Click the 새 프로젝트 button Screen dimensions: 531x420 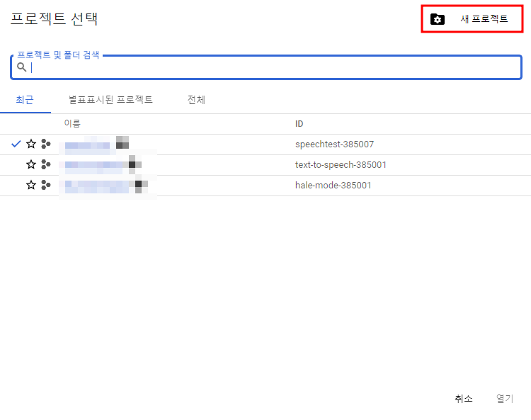[472, 19]
